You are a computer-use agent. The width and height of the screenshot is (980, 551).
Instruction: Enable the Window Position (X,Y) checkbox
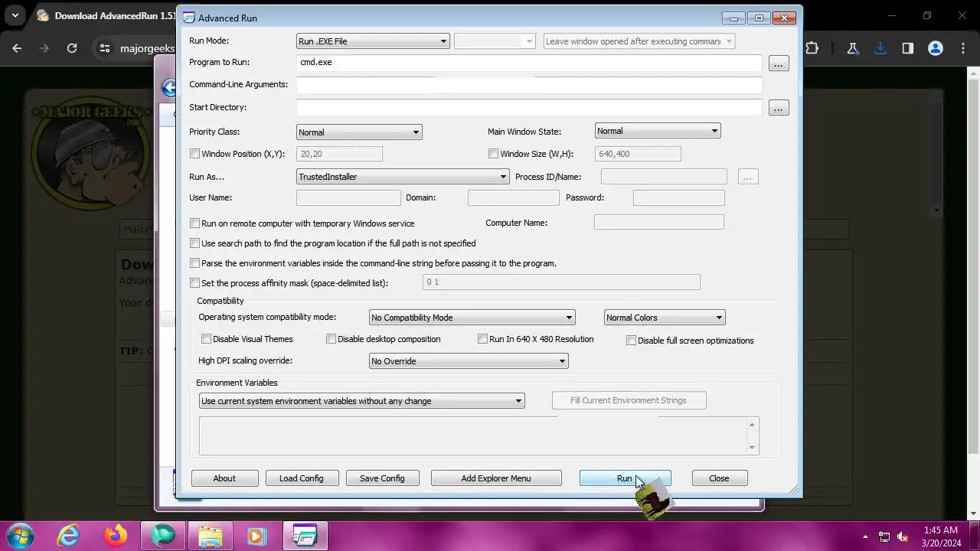[194, 154]
